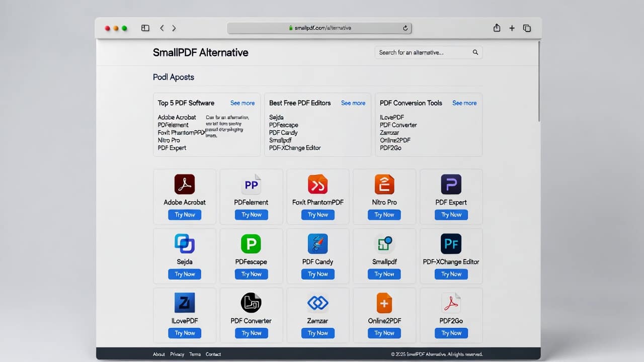
Task: Select 'Nitro Pro' in Top 5 list
Action: tap(169, 140)
